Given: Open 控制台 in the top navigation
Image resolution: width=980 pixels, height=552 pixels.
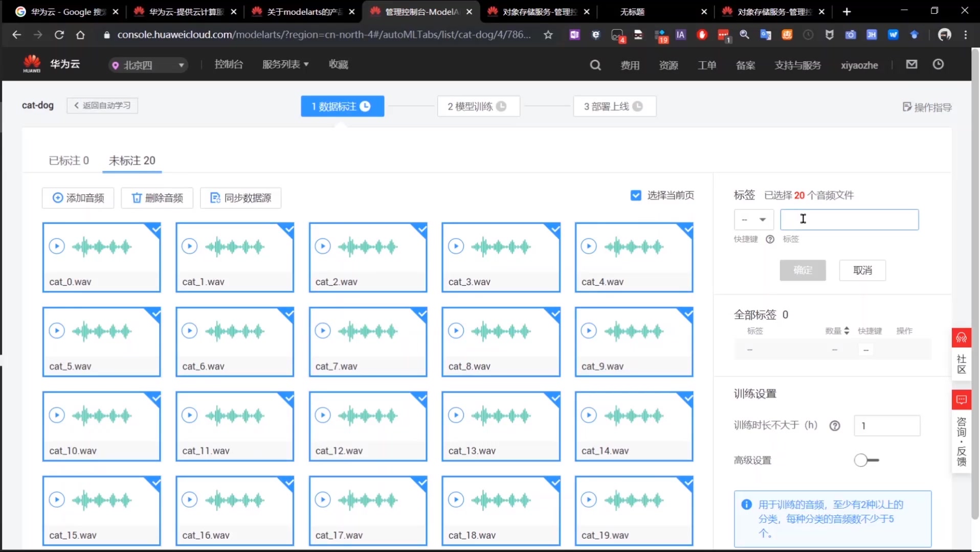Looking at the screenshot, I should (229, 64).
